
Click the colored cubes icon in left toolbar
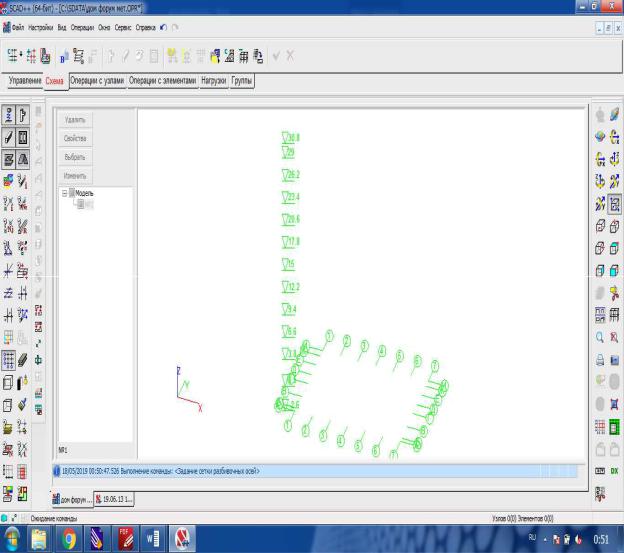click(8, 181)
